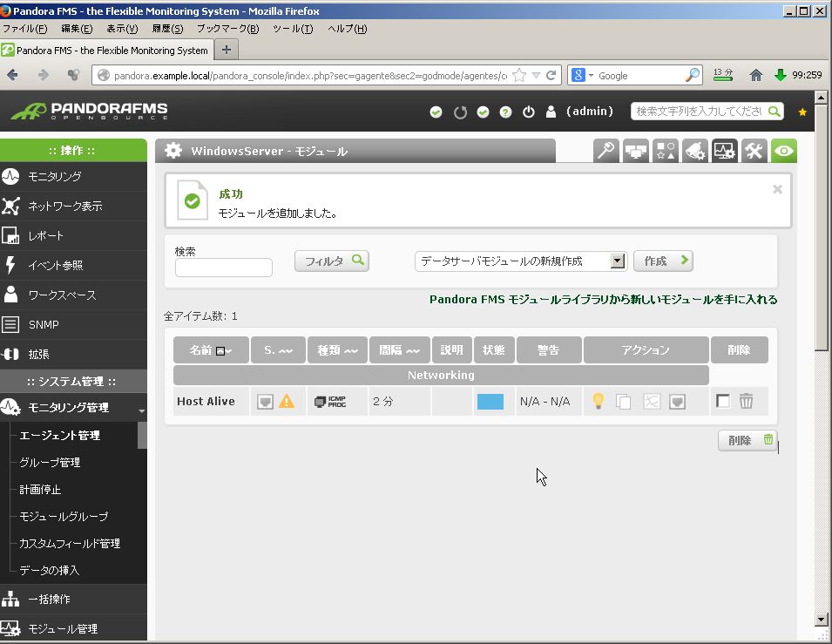Sort by the 間隔 column header
The image size is (832, 644).
point(400,349)
